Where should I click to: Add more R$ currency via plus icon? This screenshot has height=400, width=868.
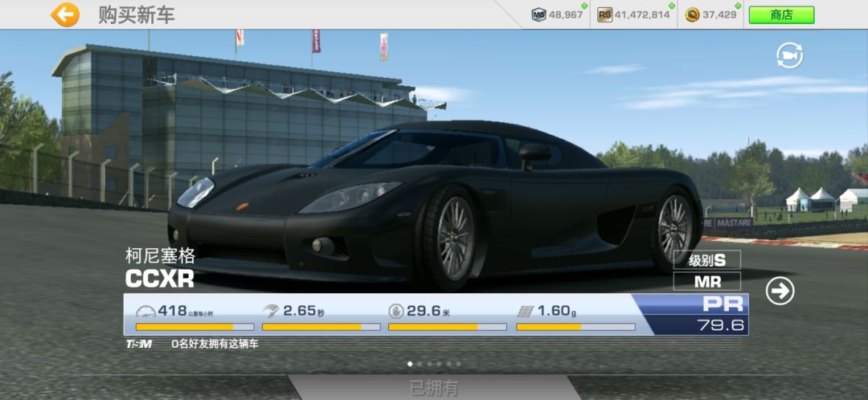671,6
